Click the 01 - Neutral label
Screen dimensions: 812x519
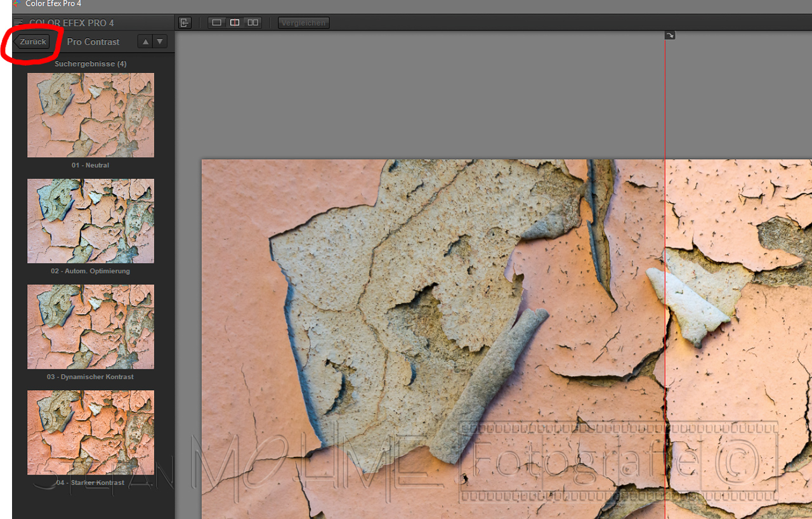click(90, 165)
